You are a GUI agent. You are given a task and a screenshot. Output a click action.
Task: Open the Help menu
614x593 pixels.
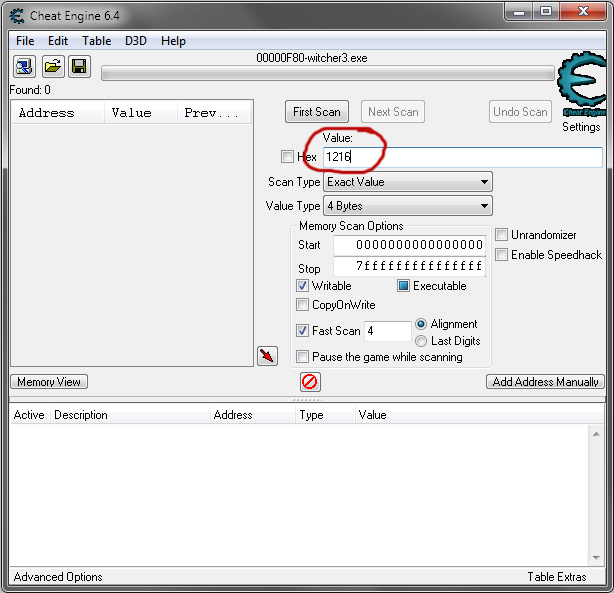173,41
